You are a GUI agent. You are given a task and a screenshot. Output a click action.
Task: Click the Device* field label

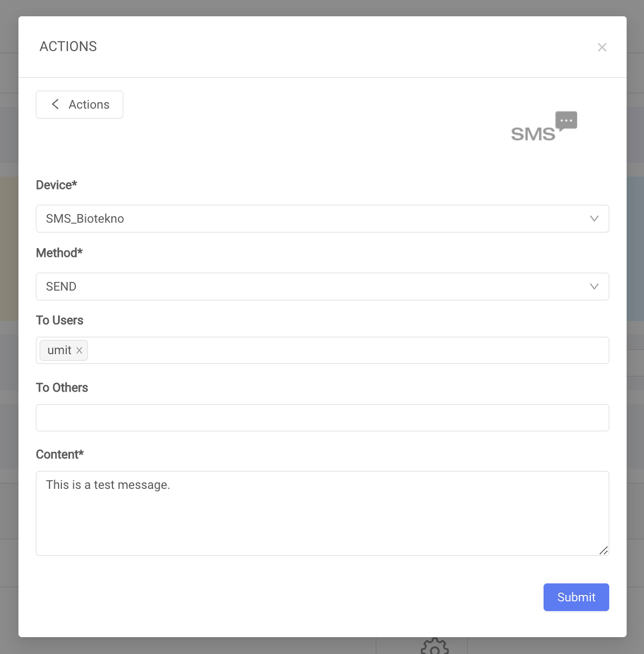[x=56, y=185]
